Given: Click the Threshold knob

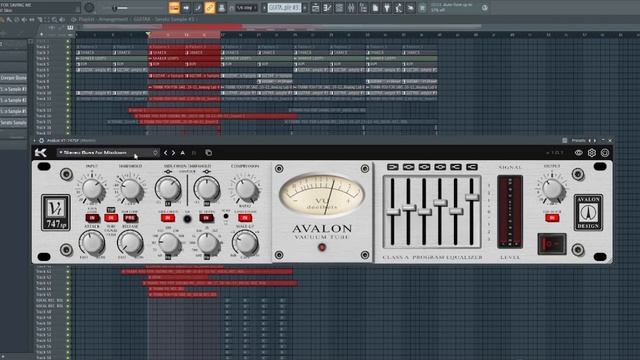Looking at the screenshot, I should pyautogui.click(x=131, y=189).
